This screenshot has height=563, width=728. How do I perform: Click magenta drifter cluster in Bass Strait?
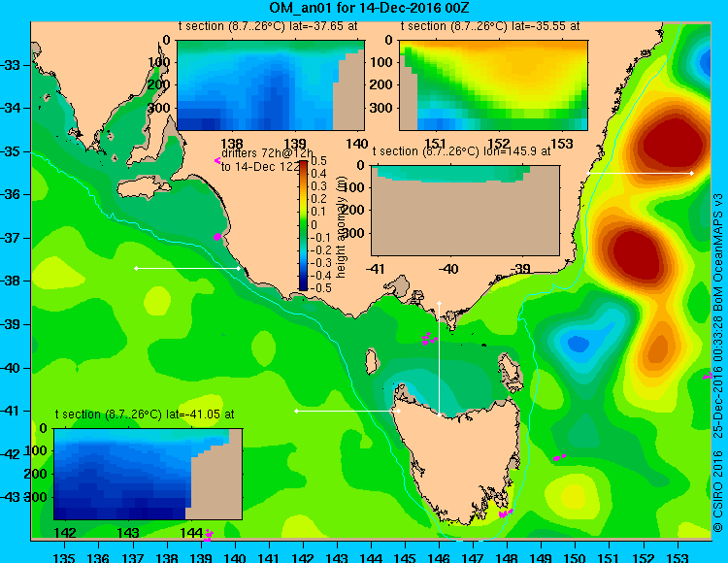point(429,339)
